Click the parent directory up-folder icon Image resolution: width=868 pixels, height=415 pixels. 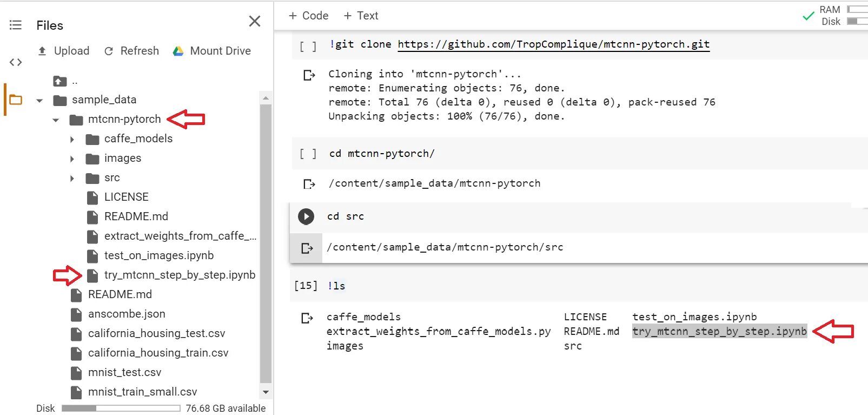click(x=59, y=81)
